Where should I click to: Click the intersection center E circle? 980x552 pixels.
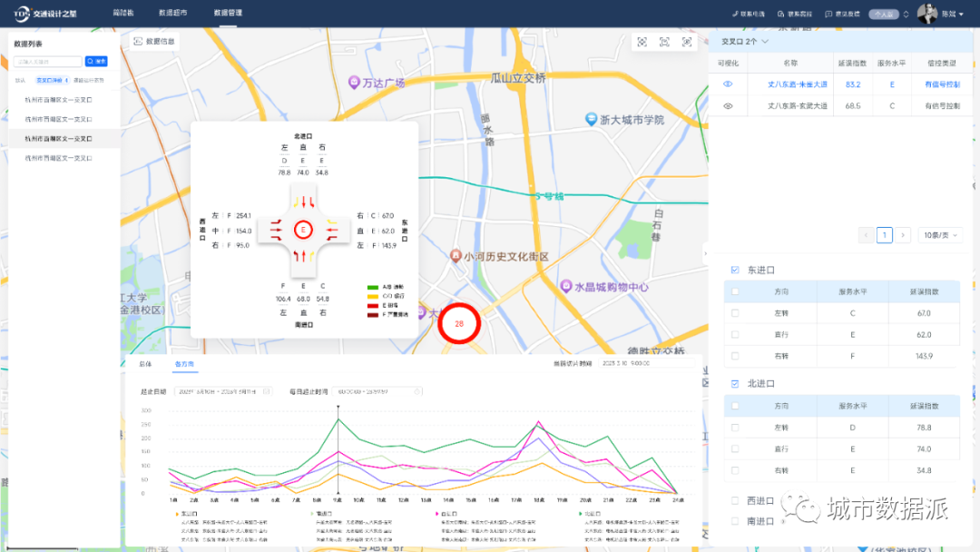point(303,230)
